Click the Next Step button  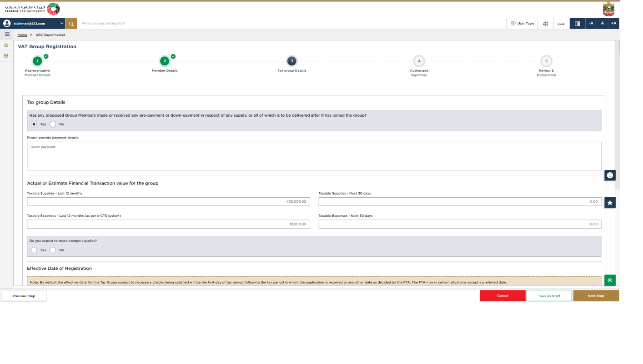596,296
